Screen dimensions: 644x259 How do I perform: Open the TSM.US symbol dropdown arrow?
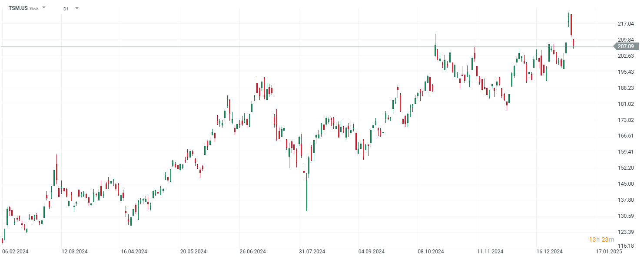coord(44,8)
